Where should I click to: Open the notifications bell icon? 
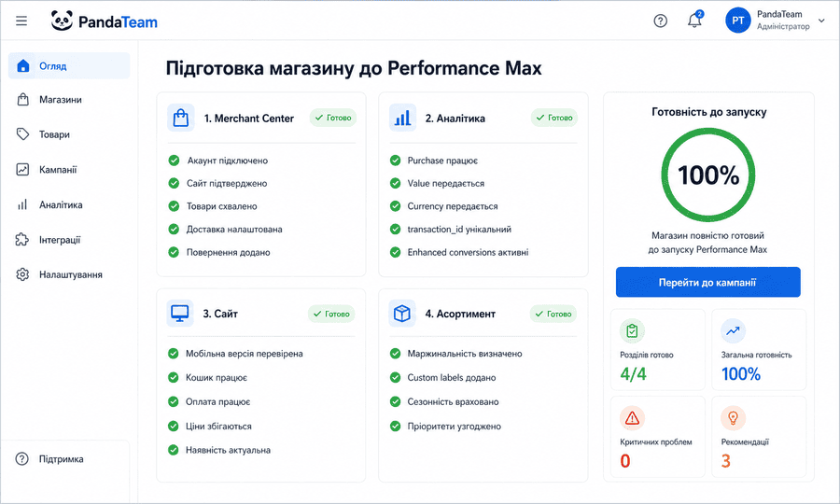pos(694,20)
